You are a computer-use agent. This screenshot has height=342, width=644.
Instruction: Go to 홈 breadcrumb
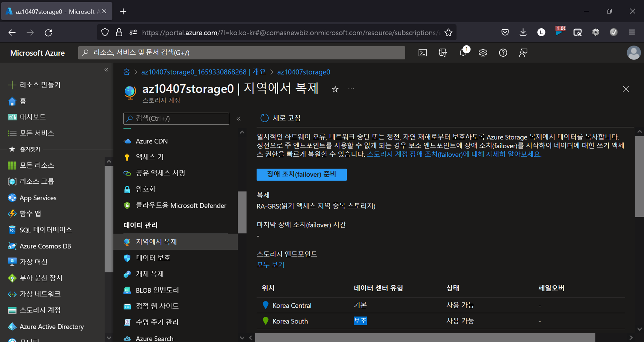click(x=127, y=72)
